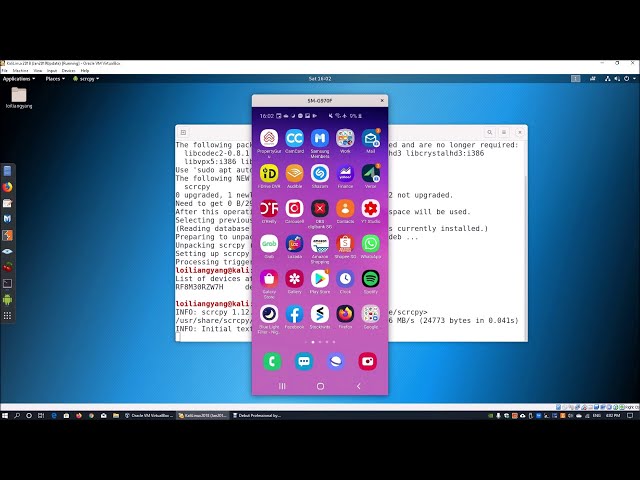The width and height of the screenshot is (640, 480).
Task: Open Samsung Members app
Action: point(320,139)
